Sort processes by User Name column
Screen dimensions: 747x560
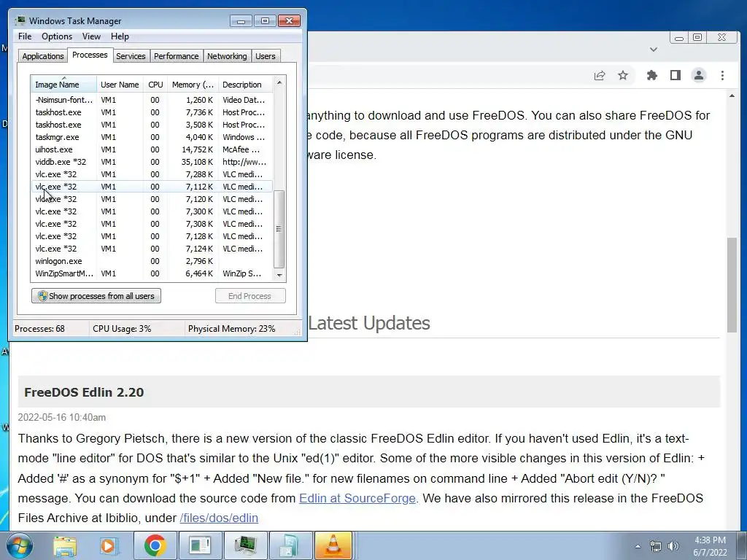[x=120, y=85]
